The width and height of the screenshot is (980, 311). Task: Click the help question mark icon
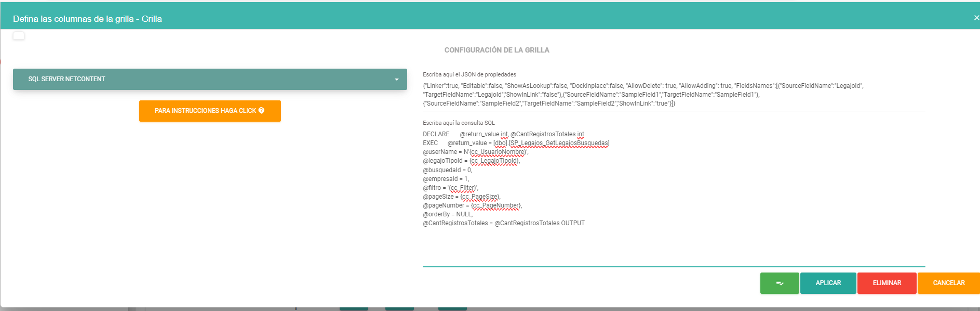coord(261,110)
